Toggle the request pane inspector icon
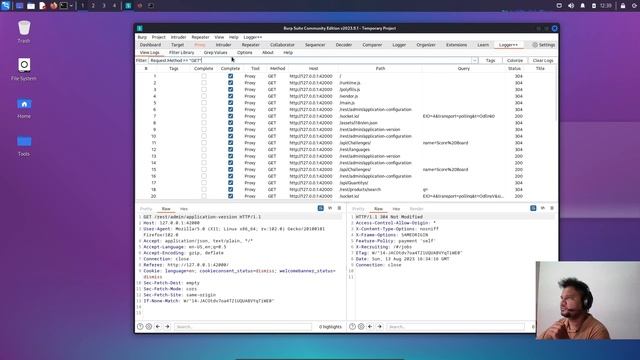The image size is (640, 360). tap(321, 208)
